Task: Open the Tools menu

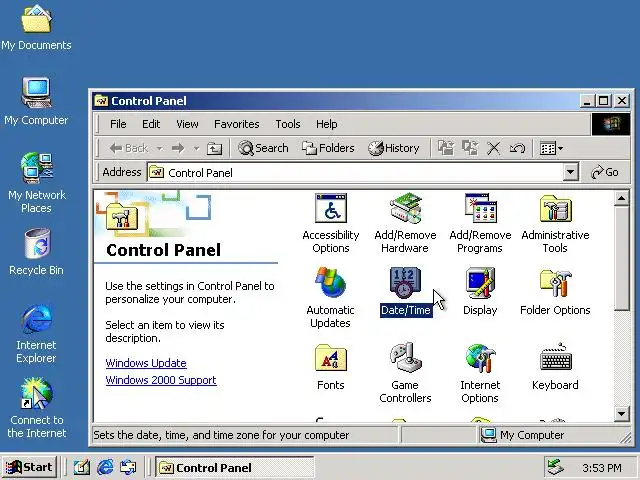Action: tap(288, 124)
